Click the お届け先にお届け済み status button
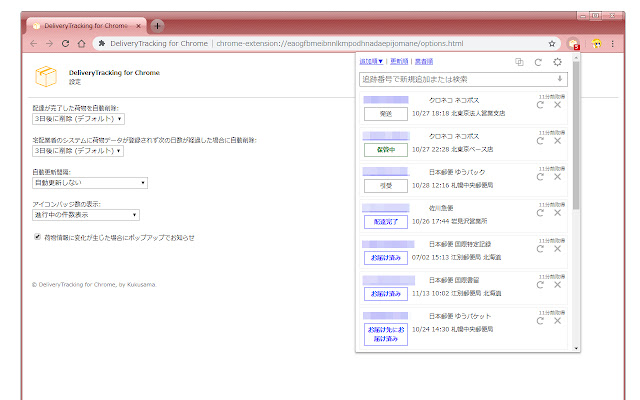 pyautogui.click(x=386, y=334)
